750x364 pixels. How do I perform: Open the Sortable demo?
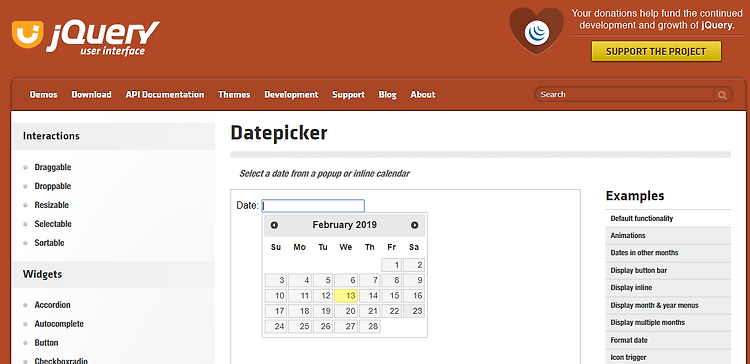tap(49, 243)
